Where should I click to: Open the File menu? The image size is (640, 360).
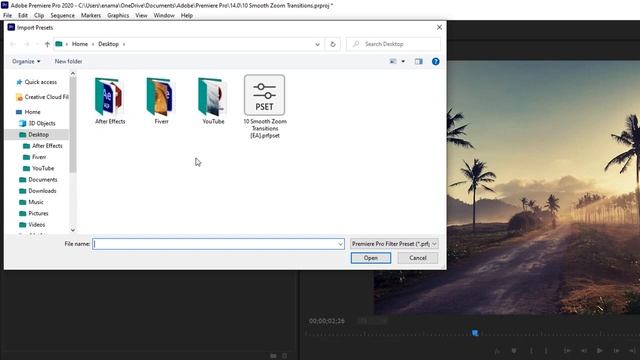[x=7, y=16]
